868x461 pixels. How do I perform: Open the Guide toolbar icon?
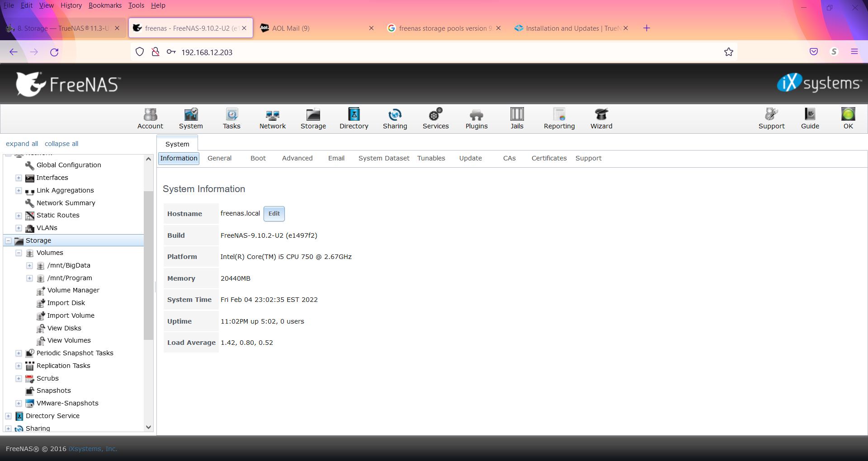tap(810, 119)
